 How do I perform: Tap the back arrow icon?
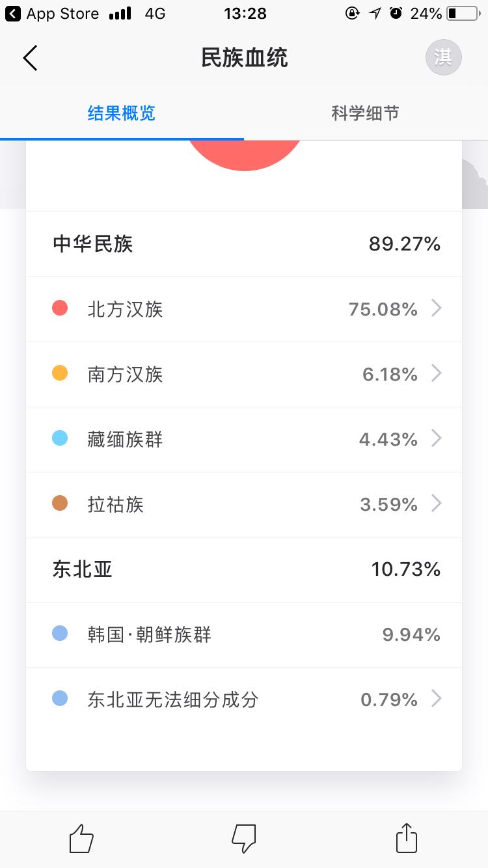coord(30,58)
